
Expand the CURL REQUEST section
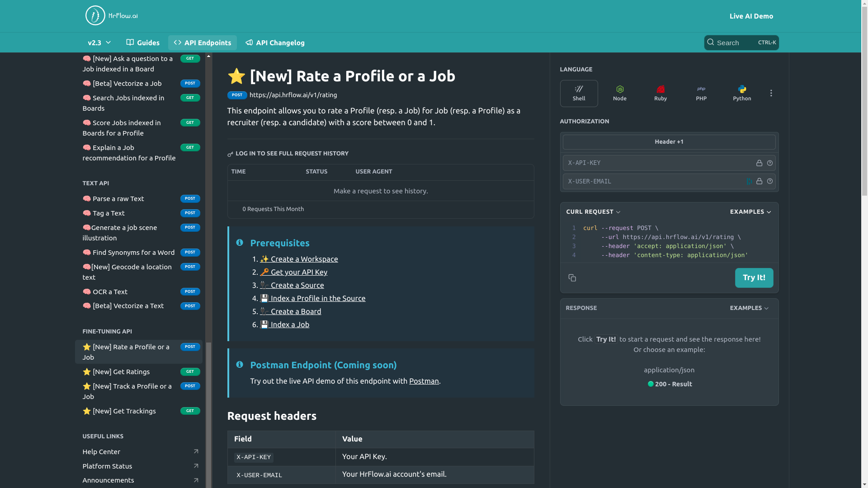593,211
